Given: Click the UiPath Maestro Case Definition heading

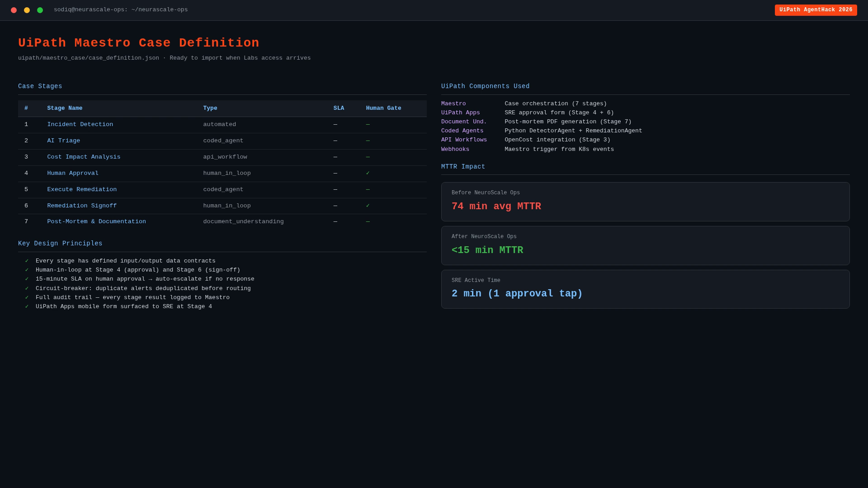Looking at the screenshot, I should (x=139, y=43).
